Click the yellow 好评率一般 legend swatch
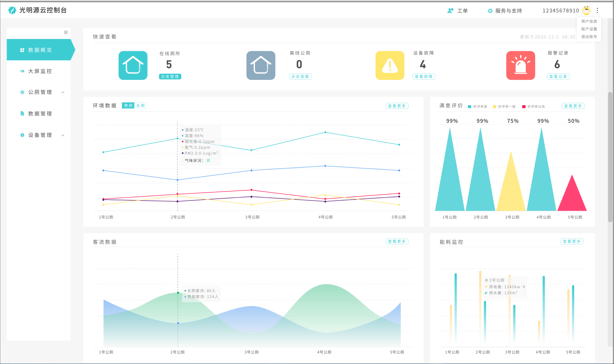Screen dimensions: 614x364 [495, 107]
